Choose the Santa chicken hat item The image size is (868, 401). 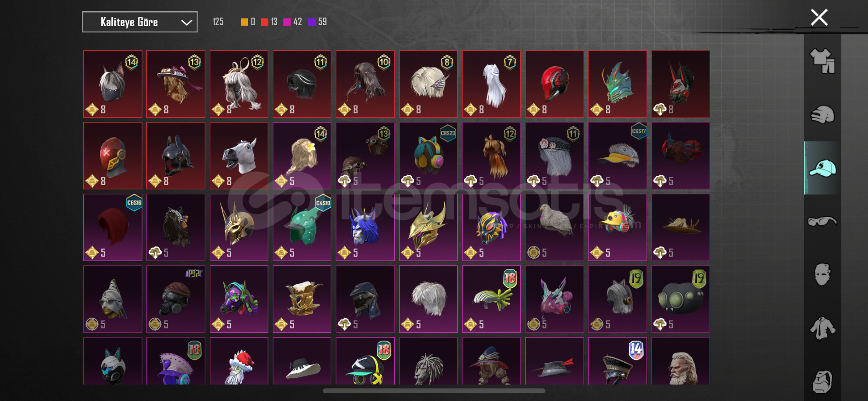[x=239, y=361]
